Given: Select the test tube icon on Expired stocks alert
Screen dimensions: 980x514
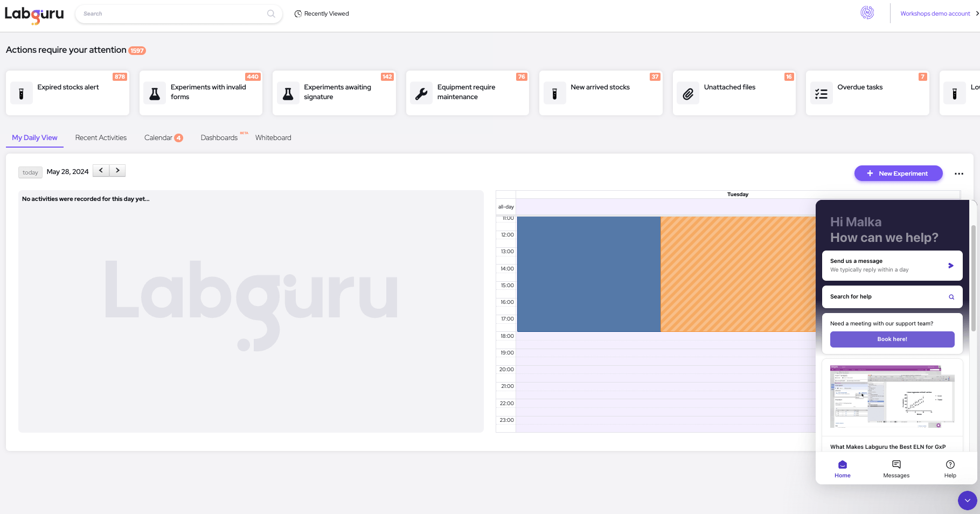Looking at the screenshot, I should (x=22, y=93).
